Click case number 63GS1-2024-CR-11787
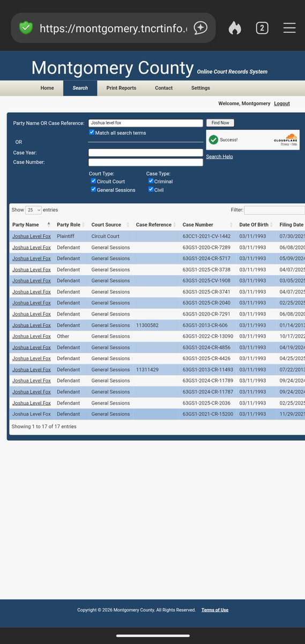This screenshot has width=305, height=644. click(x=208, y=392)
